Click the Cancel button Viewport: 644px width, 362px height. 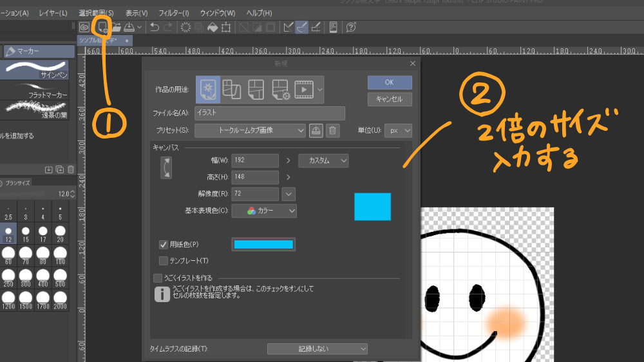coord(390,99)
